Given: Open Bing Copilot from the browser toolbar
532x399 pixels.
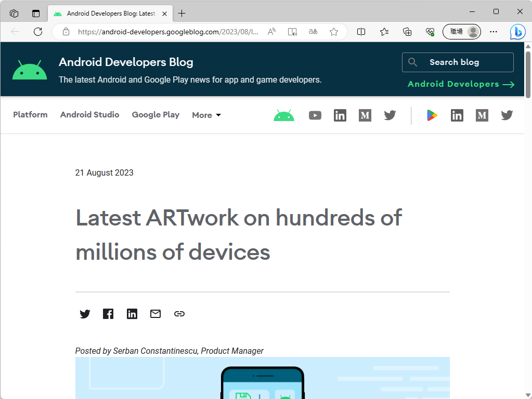Looking at the screenshot, I should point(517,32).
